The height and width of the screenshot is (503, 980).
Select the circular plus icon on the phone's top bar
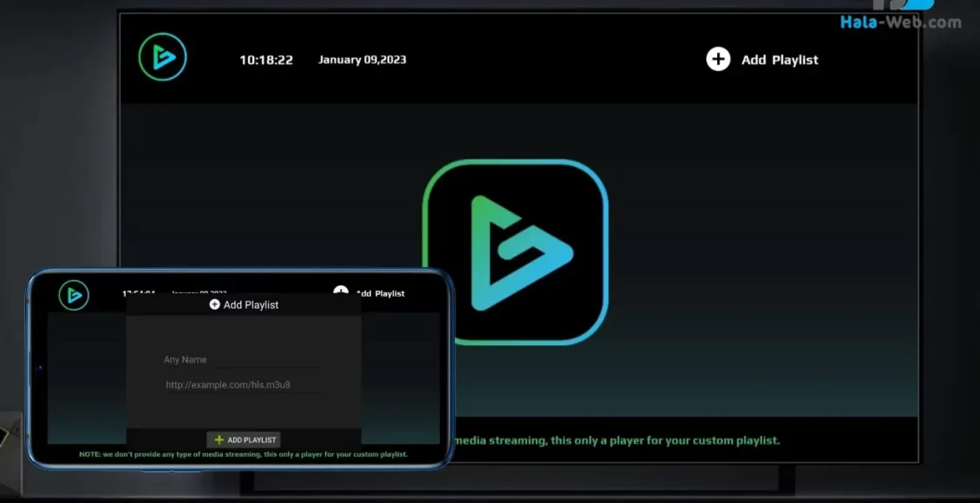tap(341, 293)
